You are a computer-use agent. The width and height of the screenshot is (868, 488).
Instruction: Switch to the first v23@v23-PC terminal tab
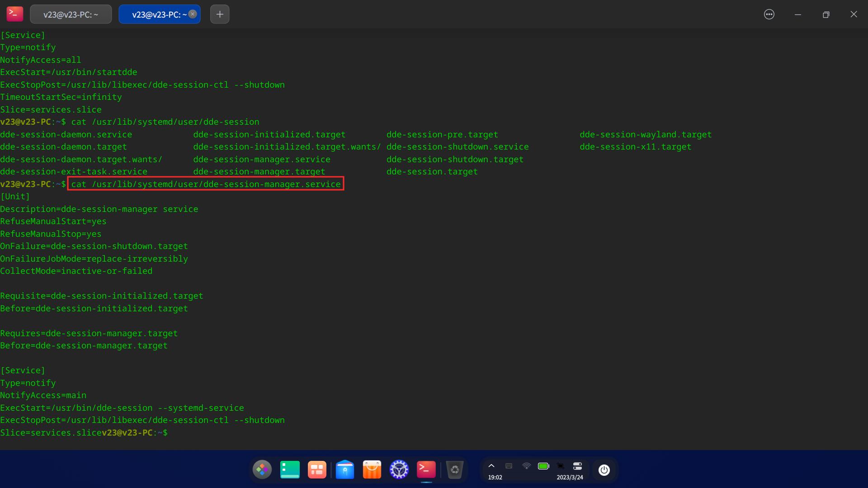[x=71, y=14]
